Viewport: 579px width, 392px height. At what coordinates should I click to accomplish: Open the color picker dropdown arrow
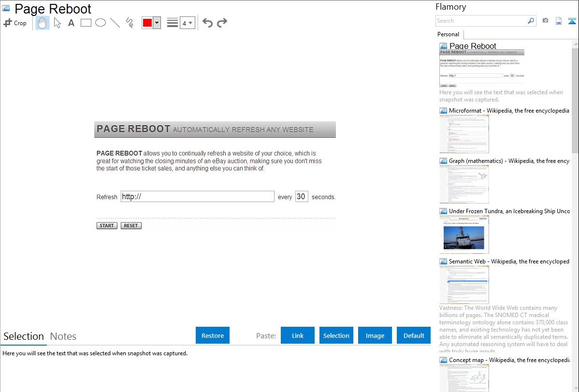click(157, 23)
